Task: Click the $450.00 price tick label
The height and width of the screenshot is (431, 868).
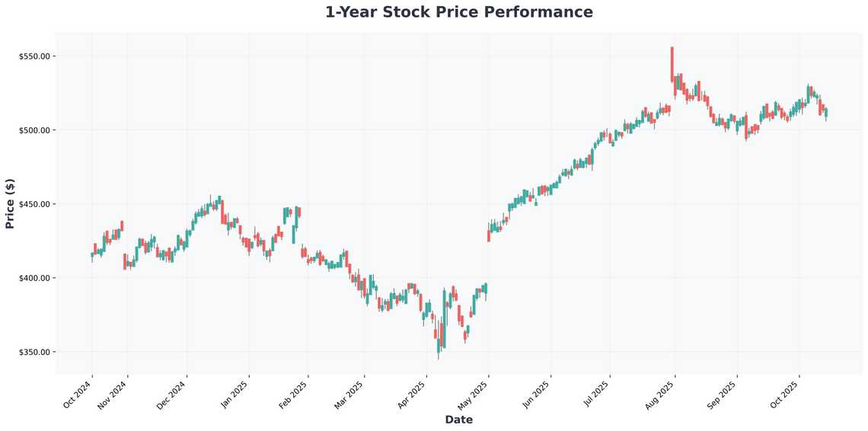Action: click(34, 204)
